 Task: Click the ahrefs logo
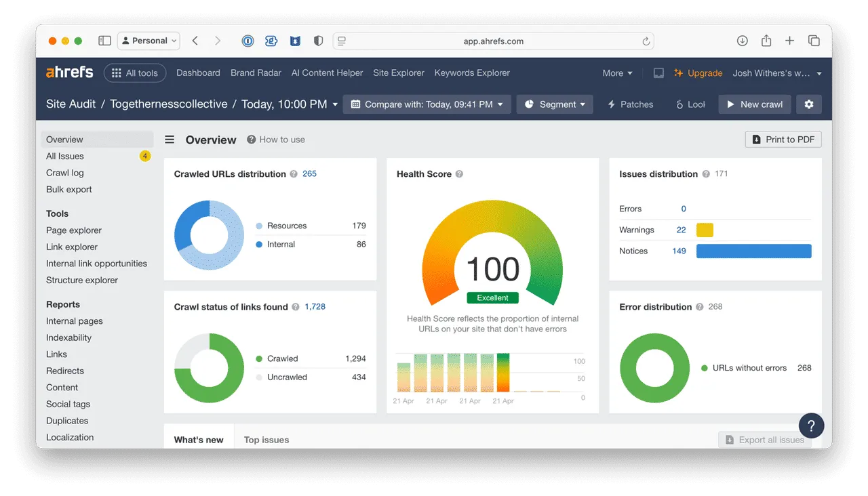pos(70,73)
